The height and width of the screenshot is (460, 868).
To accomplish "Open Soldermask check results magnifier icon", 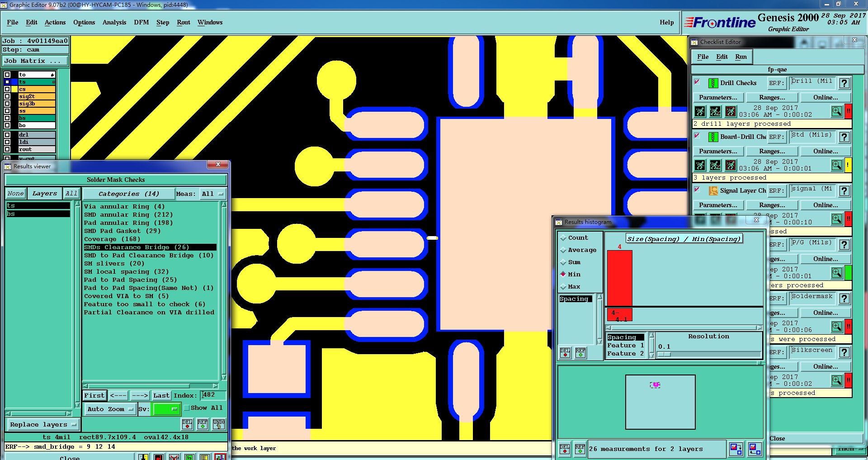I will 837,327.
